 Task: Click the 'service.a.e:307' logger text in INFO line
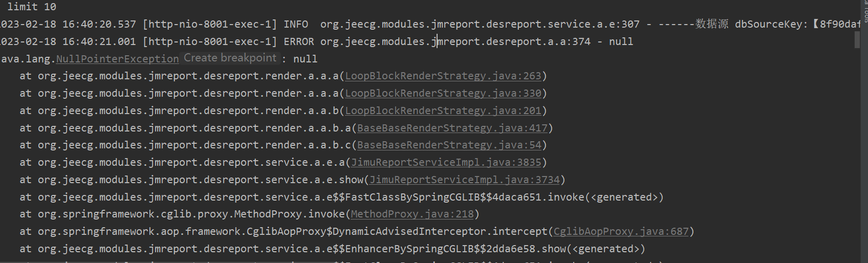click(x=594, y=24)
